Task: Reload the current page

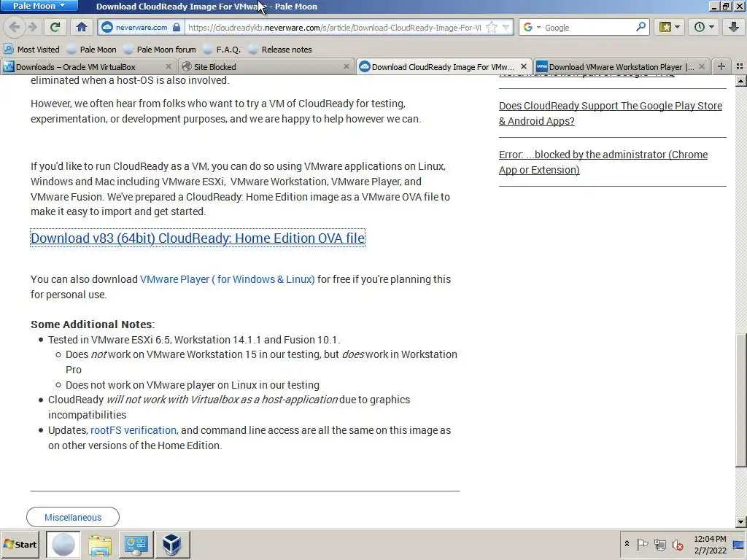Action: point(55,27)
